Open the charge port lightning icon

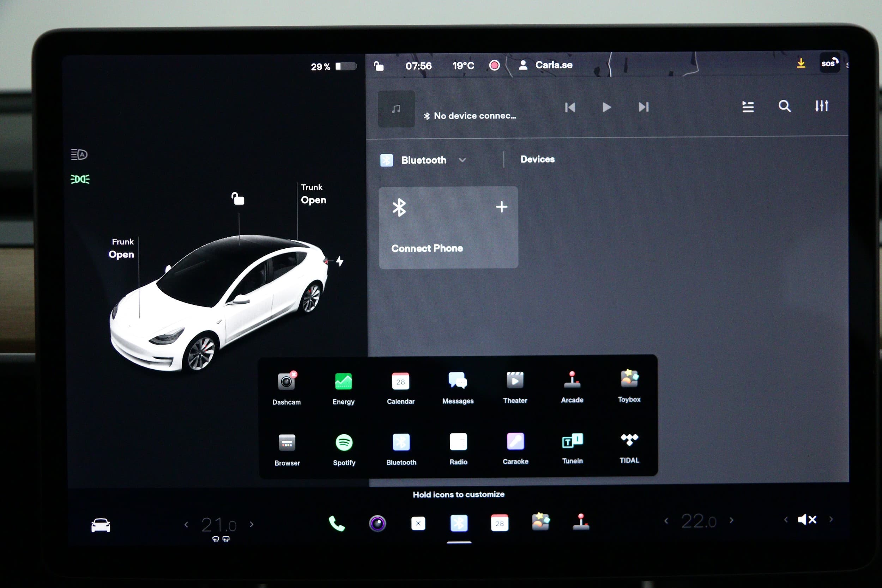(x=339, y=261)
